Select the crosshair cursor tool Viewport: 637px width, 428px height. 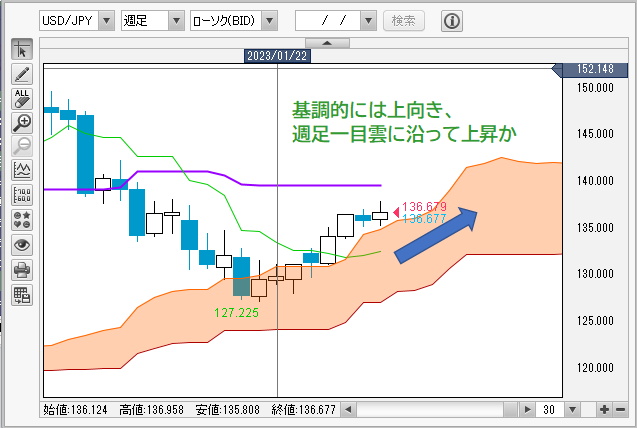click(22, 49)
